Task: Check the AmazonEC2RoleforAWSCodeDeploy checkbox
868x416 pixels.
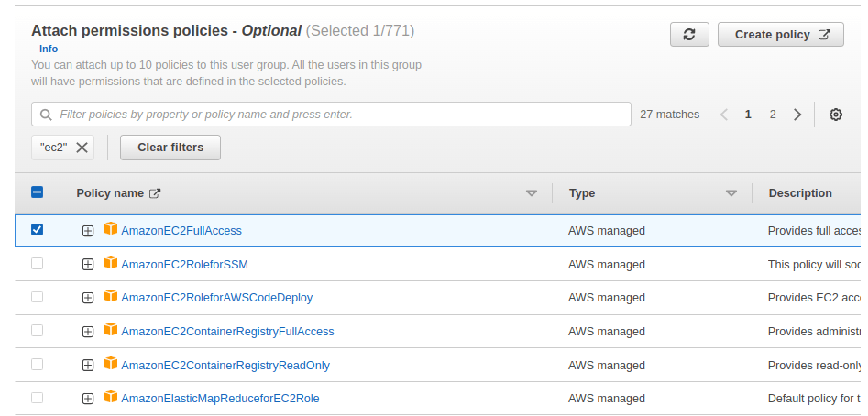Action: [37, 297]
